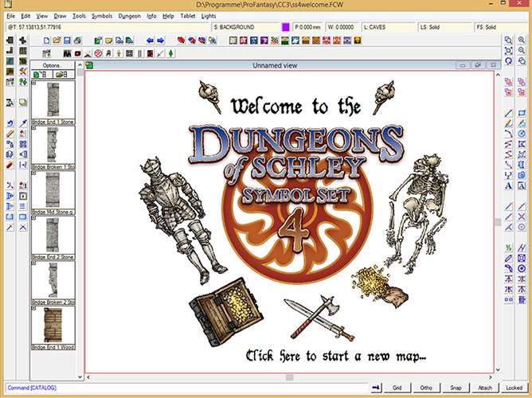Expand the Bridge Broken 2 Stone symbol group
The height and width of the screenshot is (398, 532).
[x=33, y=263]
